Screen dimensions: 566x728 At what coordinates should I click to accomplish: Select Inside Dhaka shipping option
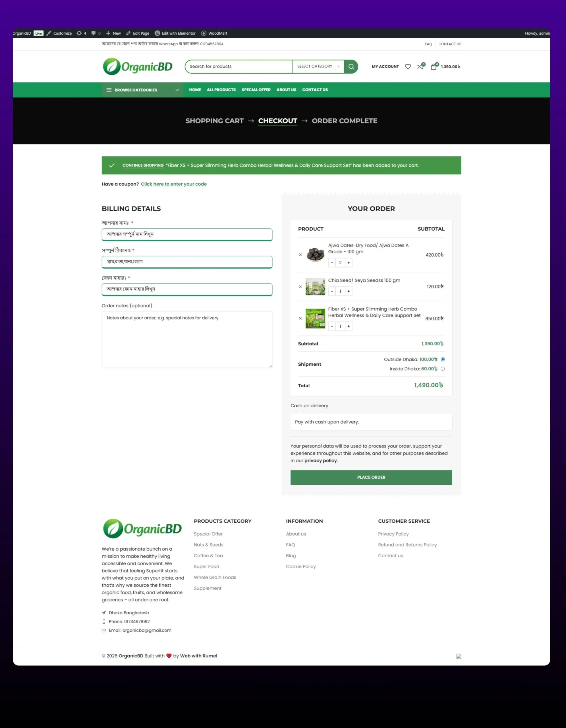[x=442, y=369]
